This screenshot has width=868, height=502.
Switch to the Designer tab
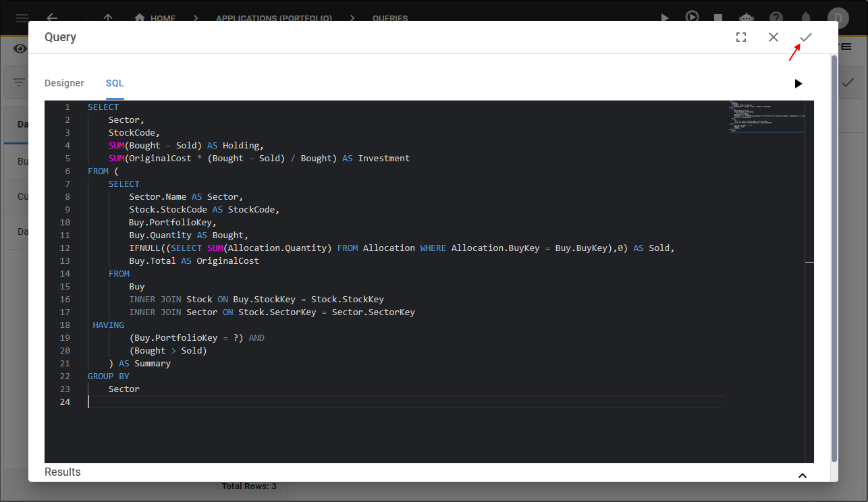64,83
